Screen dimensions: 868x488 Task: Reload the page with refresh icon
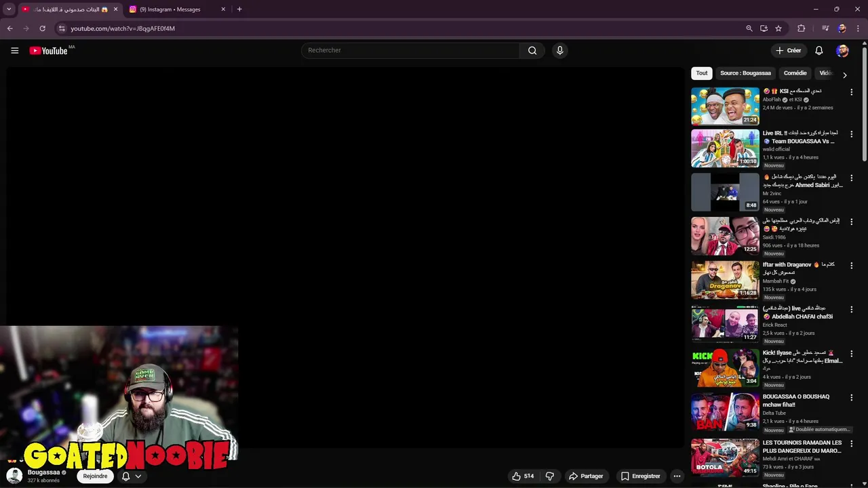tap(42, 28)
